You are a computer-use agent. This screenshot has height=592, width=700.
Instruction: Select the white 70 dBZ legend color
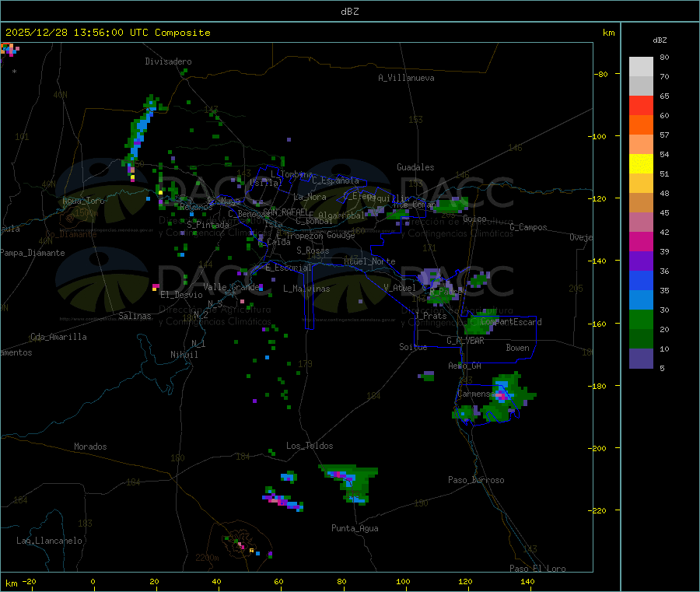click(641, 67)
